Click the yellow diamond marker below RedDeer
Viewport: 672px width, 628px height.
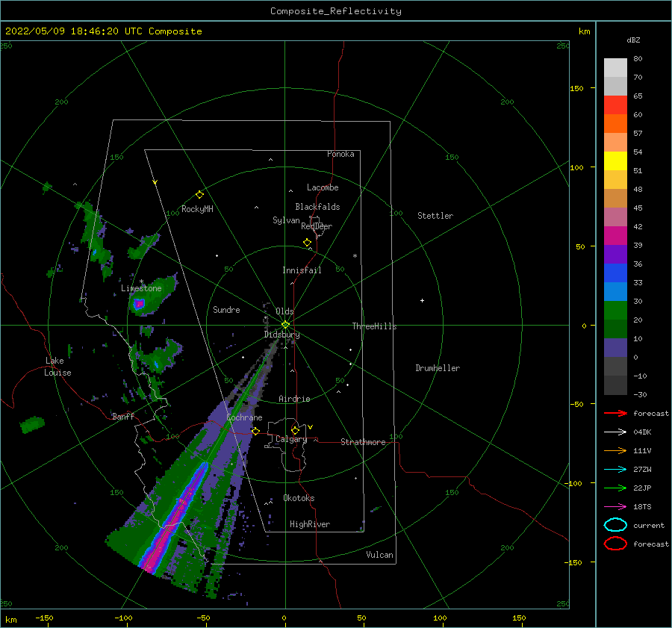[x=307, y=243]
